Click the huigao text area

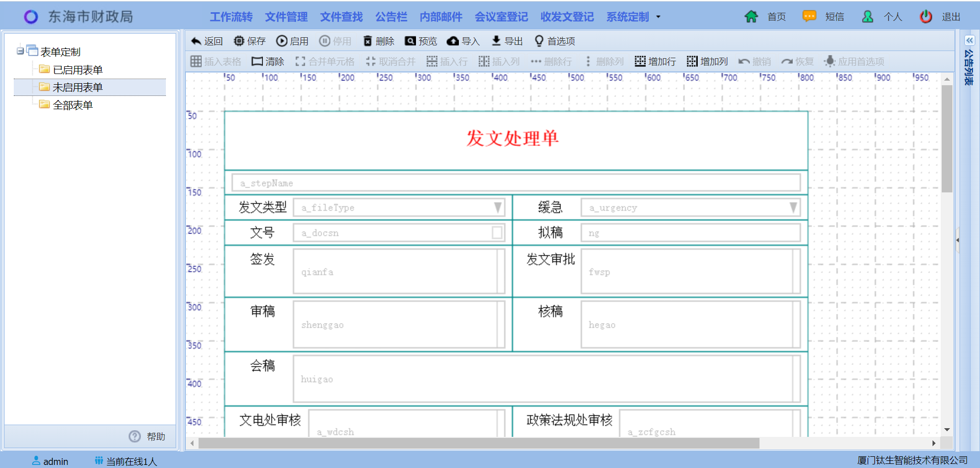(x=547, y=379)
